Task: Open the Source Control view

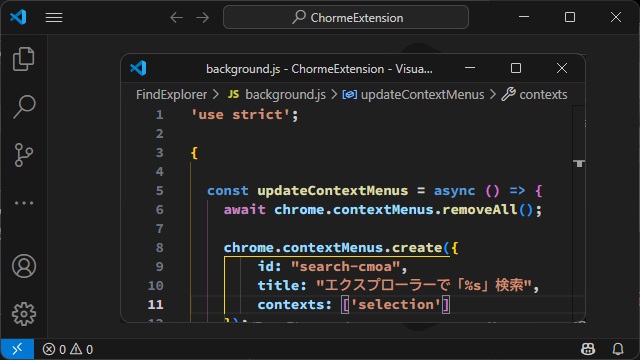Action: 24,155
